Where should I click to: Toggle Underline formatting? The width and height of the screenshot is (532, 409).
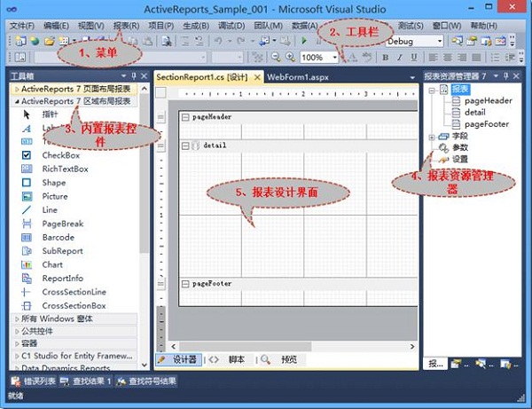pos(414,58)
